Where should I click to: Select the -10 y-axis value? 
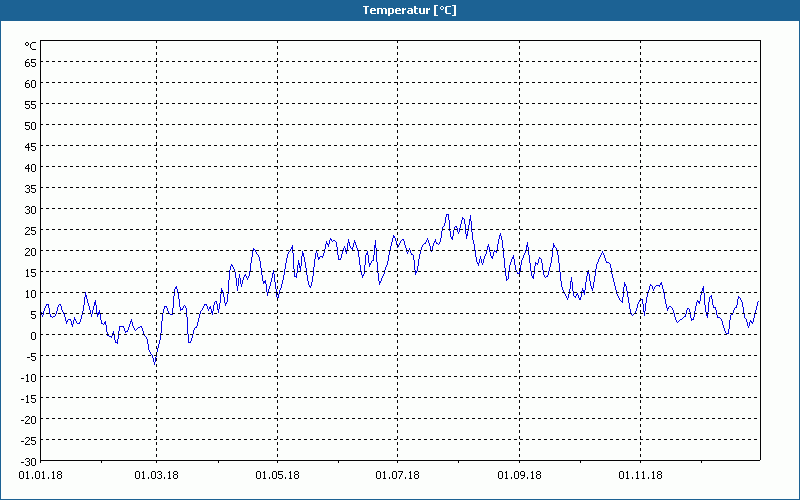click(x=29, y=378)
